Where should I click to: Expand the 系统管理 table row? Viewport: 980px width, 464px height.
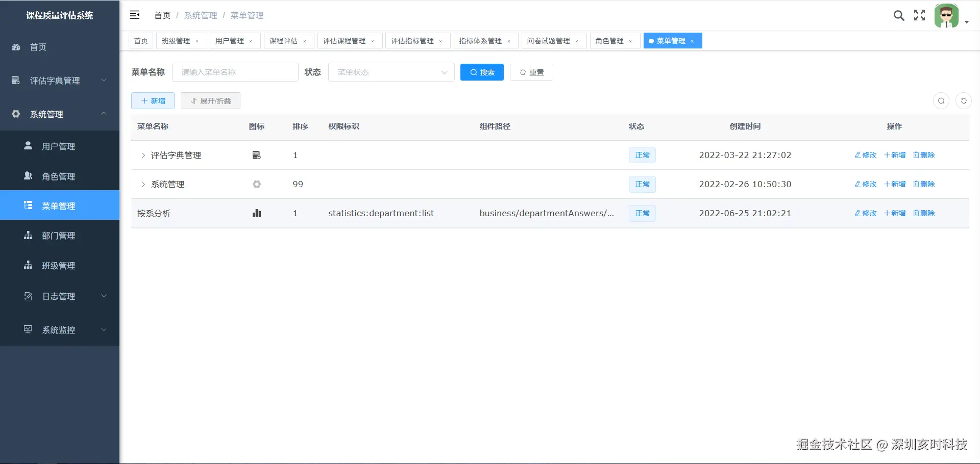tap(143, 184)
